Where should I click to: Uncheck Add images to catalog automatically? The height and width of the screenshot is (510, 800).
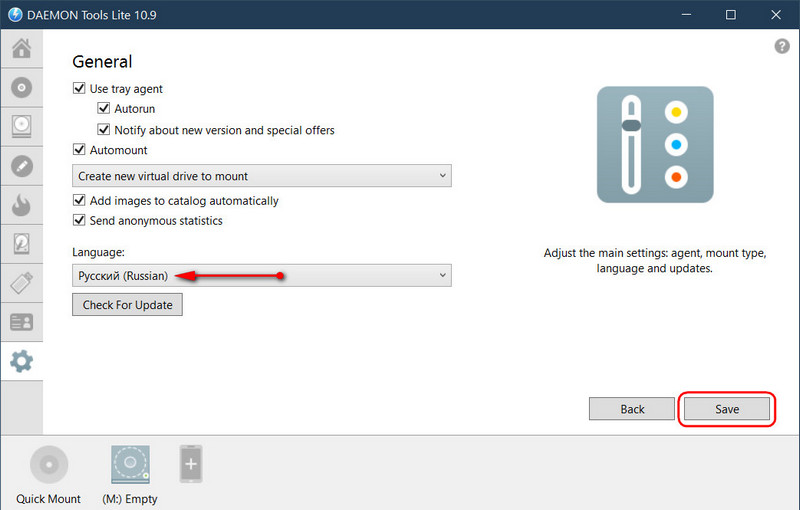point(79,200)
